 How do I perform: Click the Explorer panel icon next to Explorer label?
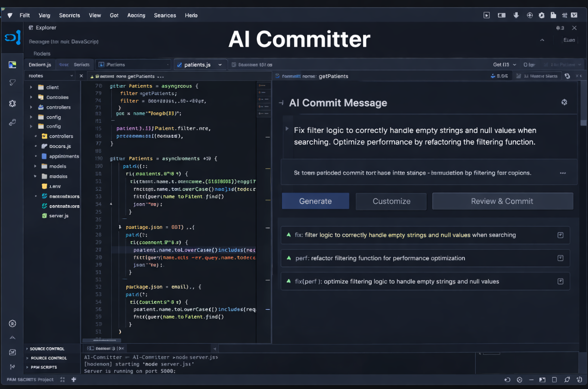[31, 28]
